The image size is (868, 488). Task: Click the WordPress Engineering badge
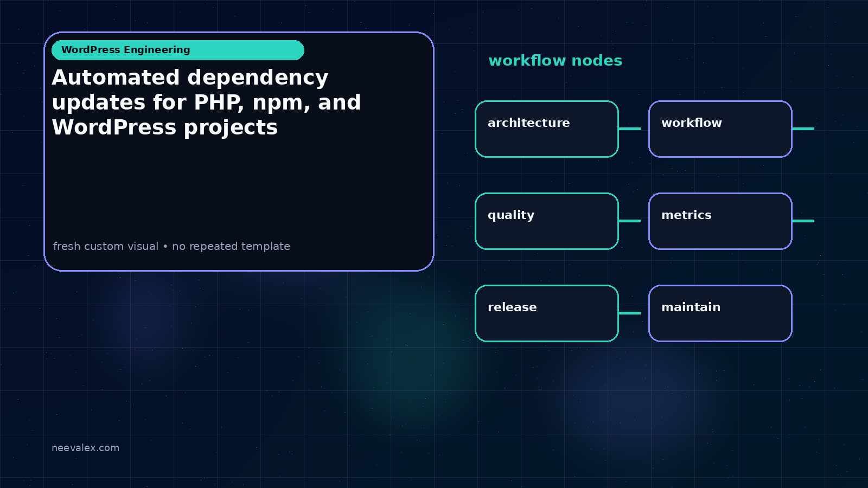click(x=178, y=50)
